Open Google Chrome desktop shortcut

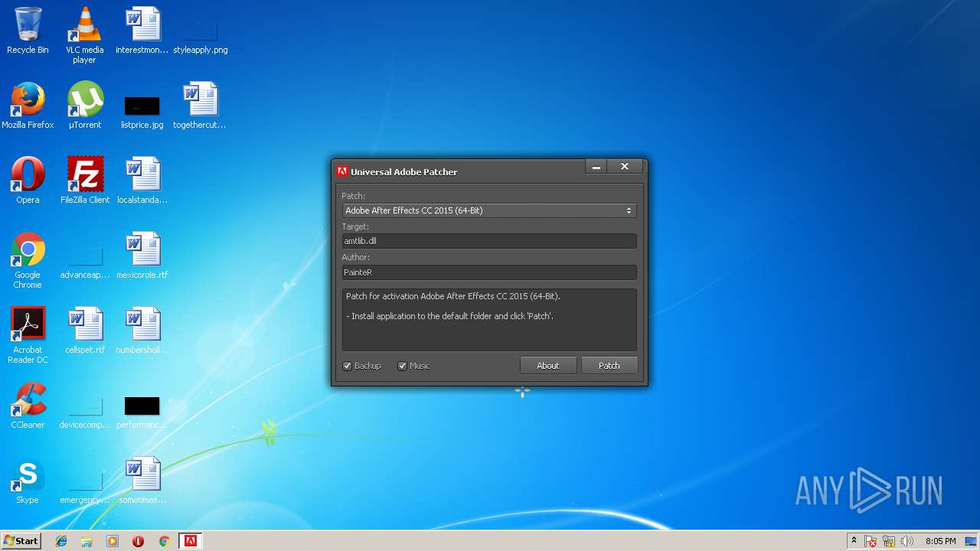(x=28, y=260)
